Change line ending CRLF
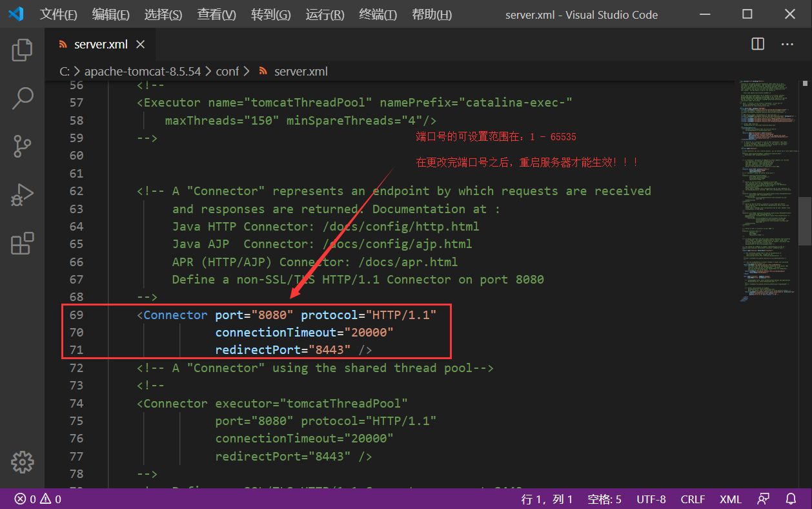This screenshot has width=812, height=509. (693, 499)
